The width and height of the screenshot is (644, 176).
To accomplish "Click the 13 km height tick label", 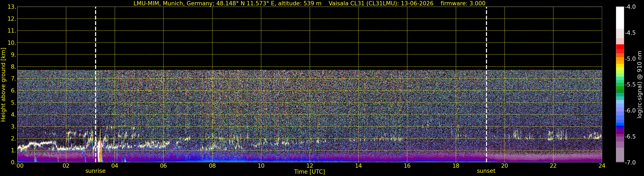I will (x=11, y=7).
